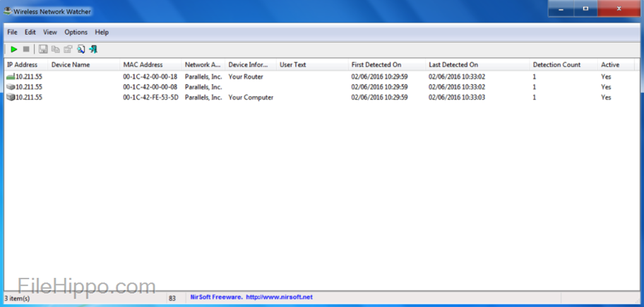
Task: Click the computer icon in third row
Action: pyautogui.click(x=10, y=98)
